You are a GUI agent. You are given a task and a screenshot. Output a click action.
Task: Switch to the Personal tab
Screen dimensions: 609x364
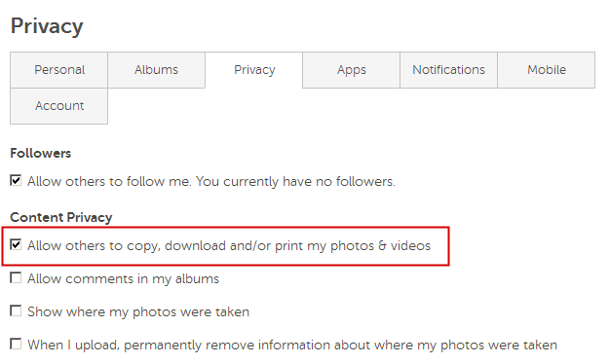click(59, 70)
